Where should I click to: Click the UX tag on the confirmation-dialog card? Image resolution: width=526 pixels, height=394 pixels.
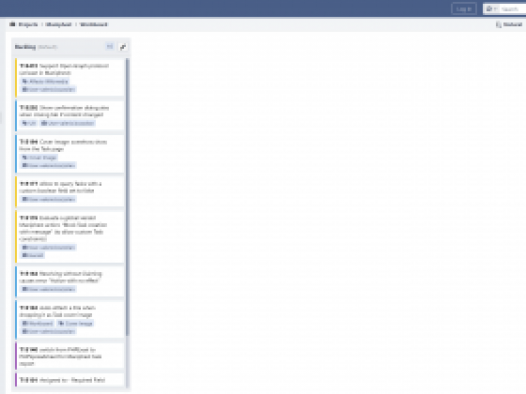[x=29, y=123]
